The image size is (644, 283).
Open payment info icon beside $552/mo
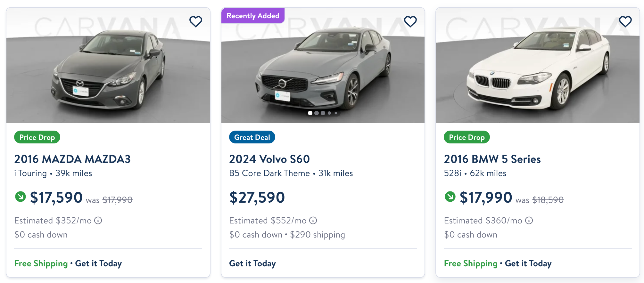313,221
